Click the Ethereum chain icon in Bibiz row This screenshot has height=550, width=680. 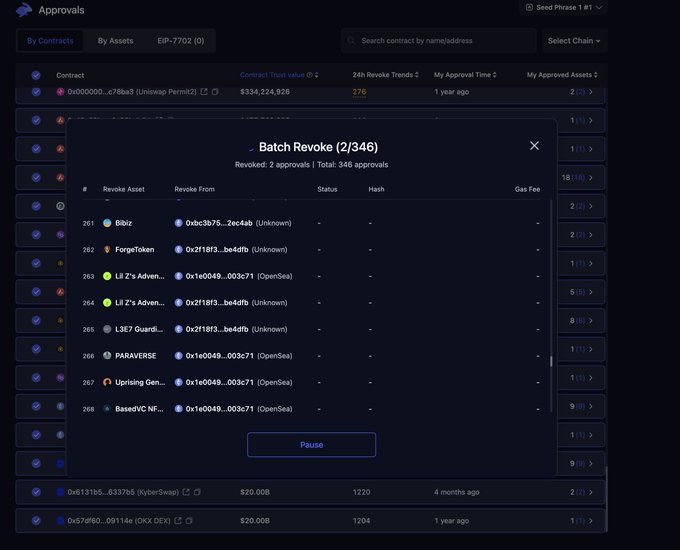tap(178, 223)
